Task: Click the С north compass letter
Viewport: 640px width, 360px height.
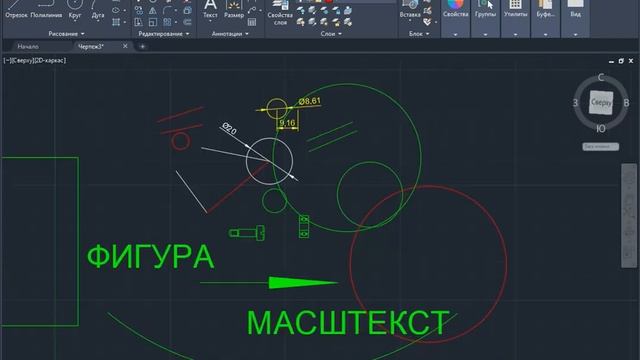Action: pyautogui.click(x=601, y=78)
